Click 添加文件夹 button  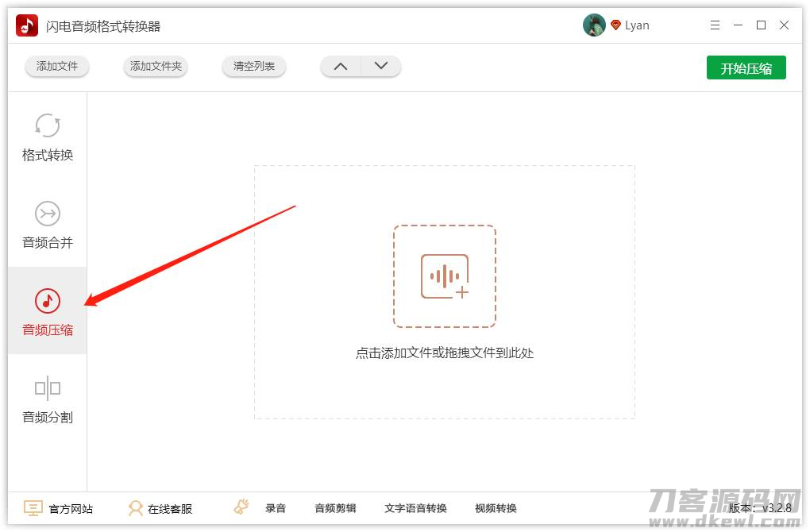[156, 66]
